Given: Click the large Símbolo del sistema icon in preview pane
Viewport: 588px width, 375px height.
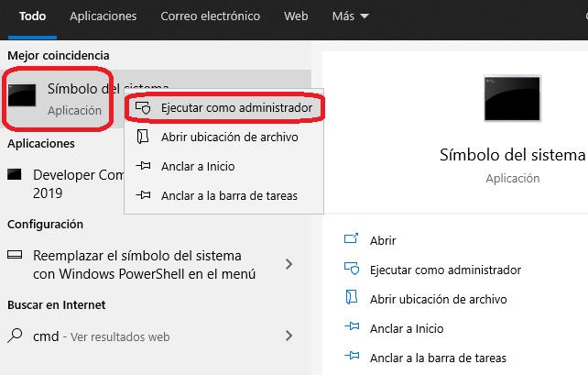Looking at the screenshot, I should coord(513,98).
